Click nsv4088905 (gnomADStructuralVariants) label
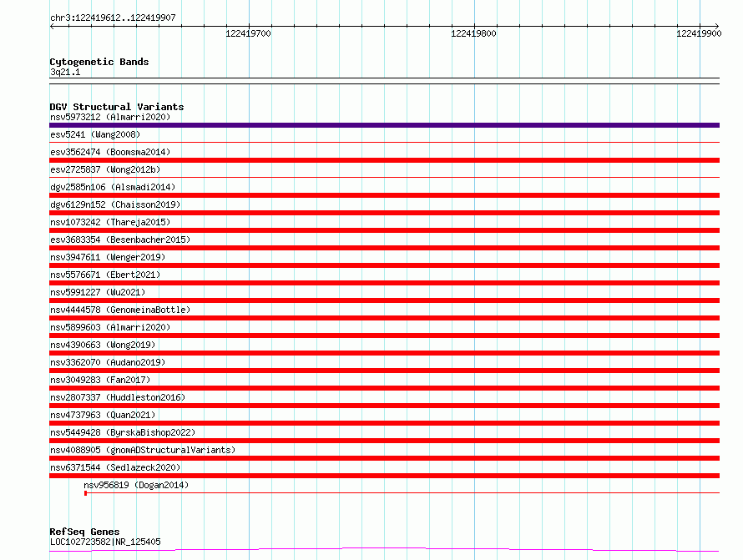The height and width of the screenshot is (560, 743). click(143, 450)
